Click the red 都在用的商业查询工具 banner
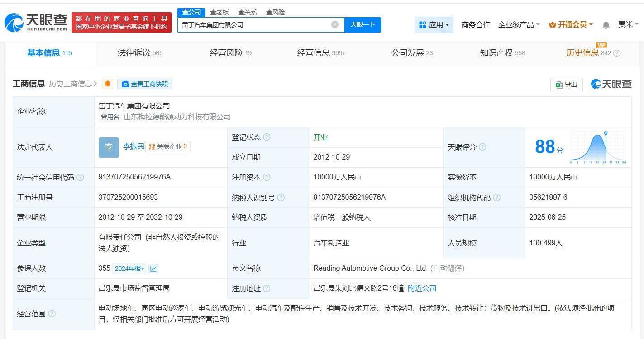Viewport: 644px width, 339px height. [122, 22]
